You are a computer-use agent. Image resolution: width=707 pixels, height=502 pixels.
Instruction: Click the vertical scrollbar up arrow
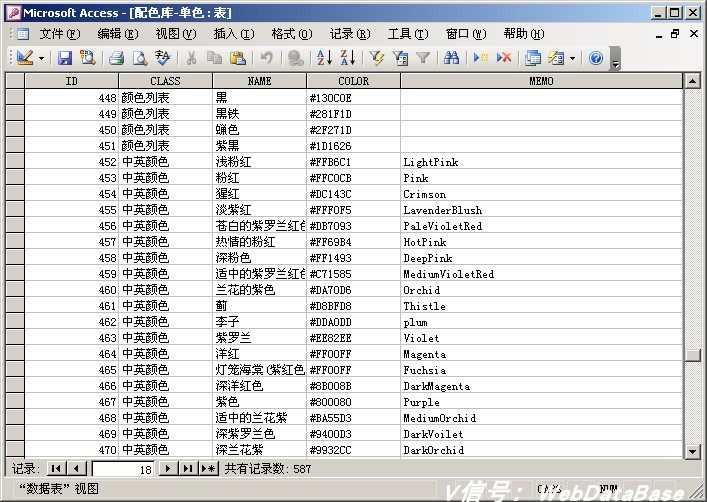[692, 81]
